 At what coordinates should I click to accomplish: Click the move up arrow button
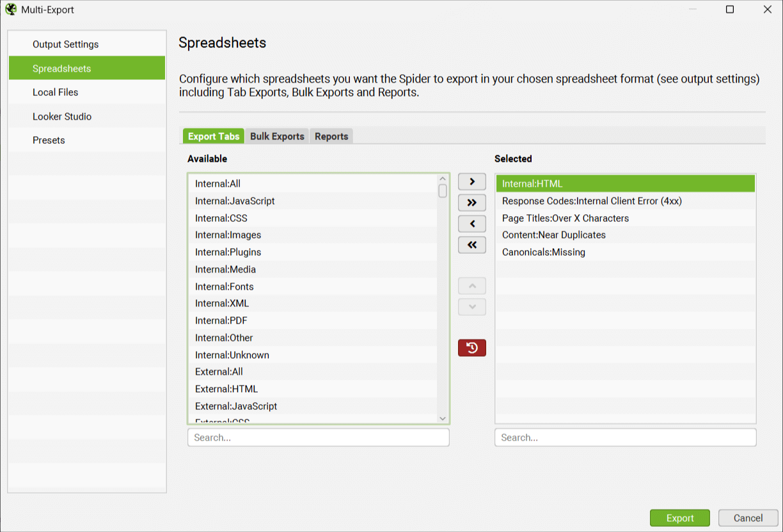click(472, 286)
